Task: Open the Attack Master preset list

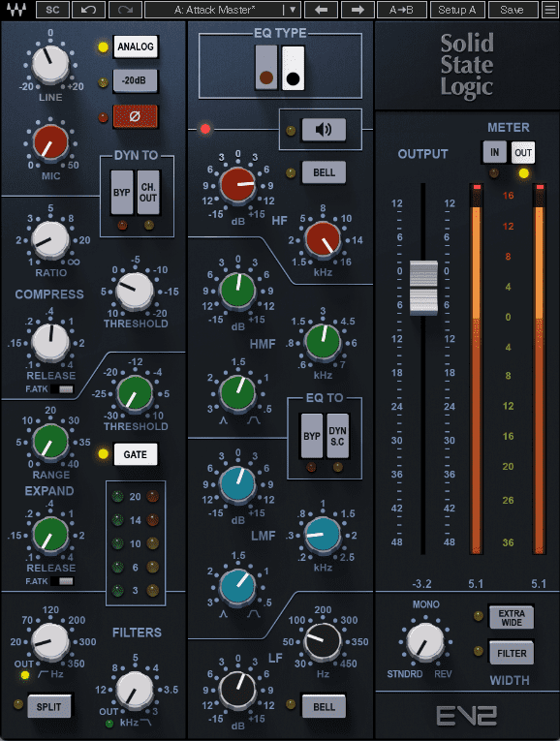Action: pyautogui.click(x=215, y=10)
